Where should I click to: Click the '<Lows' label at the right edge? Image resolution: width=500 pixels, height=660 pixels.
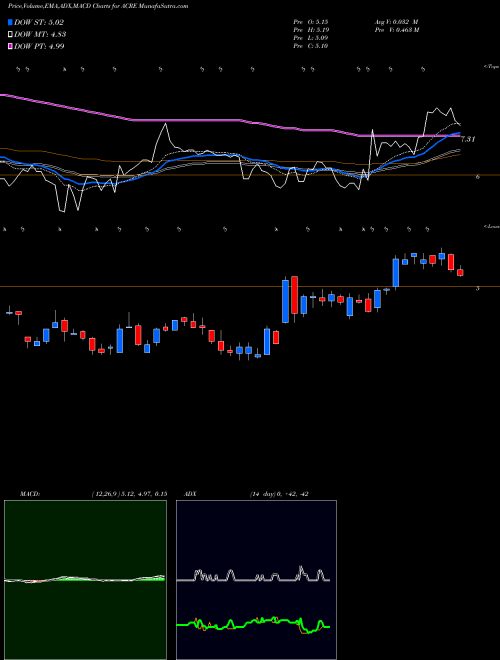click(492, 226)
